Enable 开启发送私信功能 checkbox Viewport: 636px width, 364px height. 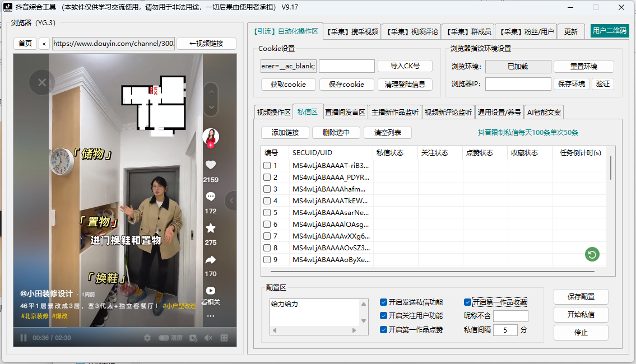coord(382,301)
